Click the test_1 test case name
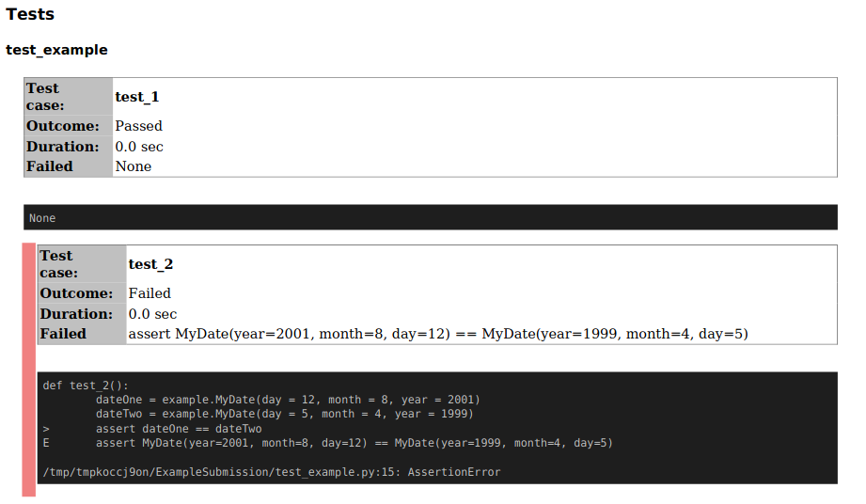Screen dimensions: 866x504 [x=137, y=97]
